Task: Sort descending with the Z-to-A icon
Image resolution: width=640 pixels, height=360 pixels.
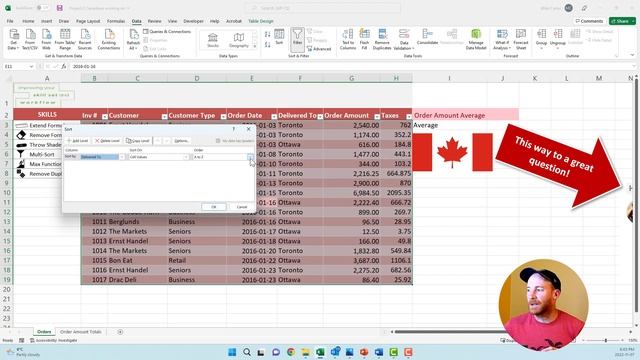Action: [267, 44]
